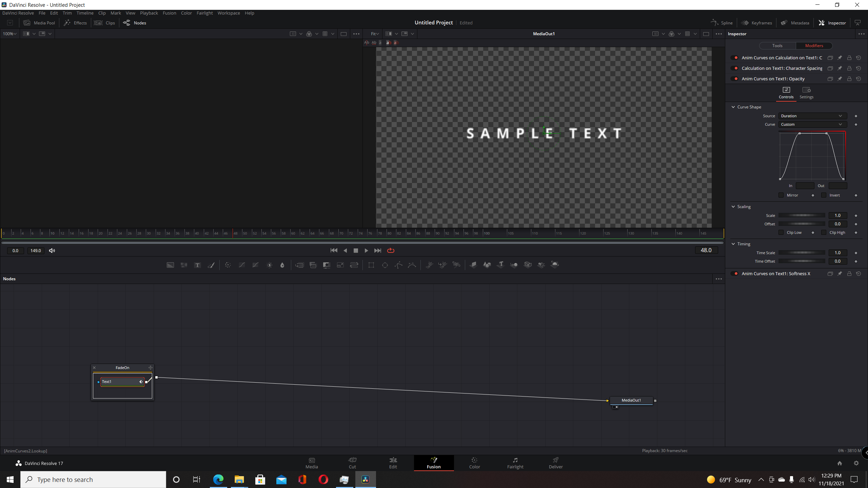Open the left viewer 100% zoom dropdown
The image size is (868, 488).
point(9,34)
